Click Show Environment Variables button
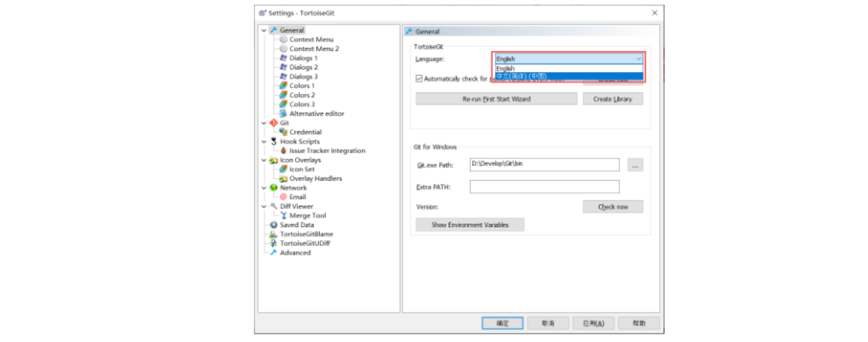 [x=470, y=225]
